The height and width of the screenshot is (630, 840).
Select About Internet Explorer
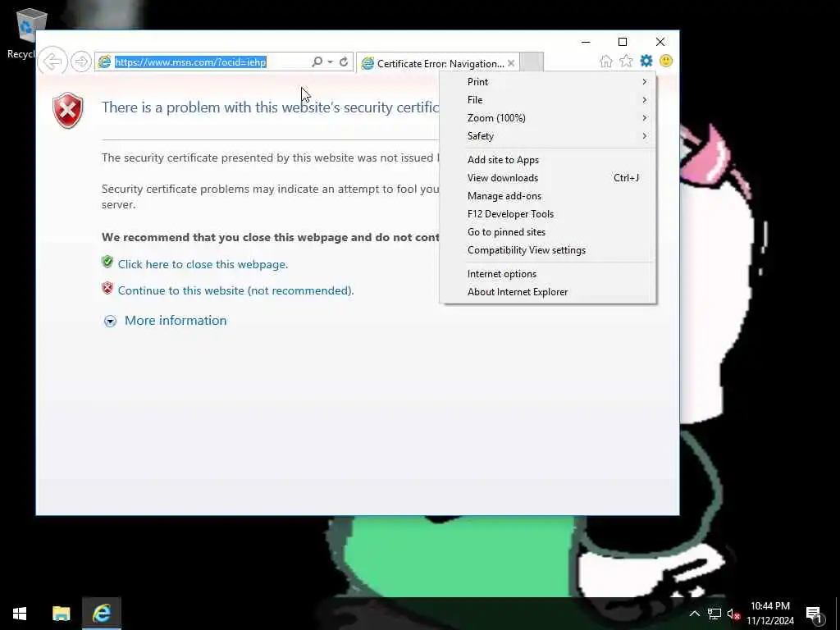pyautogui.click(x=547, y=292)
